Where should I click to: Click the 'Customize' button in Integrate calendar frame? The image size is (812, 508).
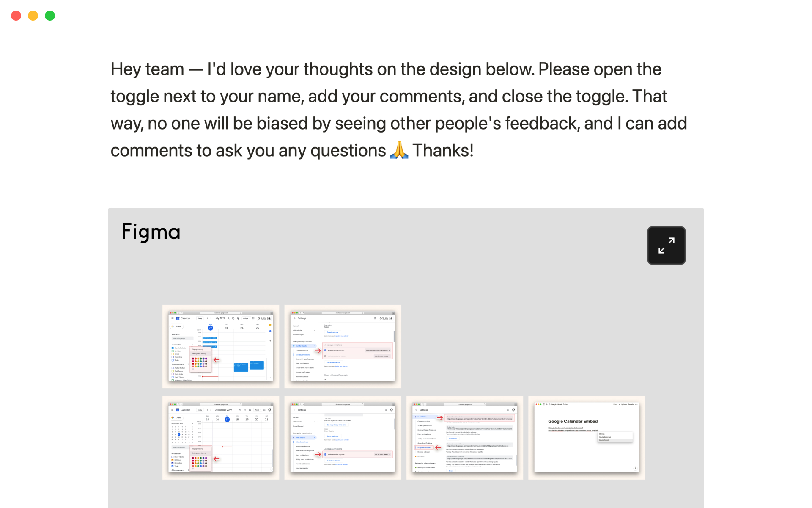[x=453, y=439]
